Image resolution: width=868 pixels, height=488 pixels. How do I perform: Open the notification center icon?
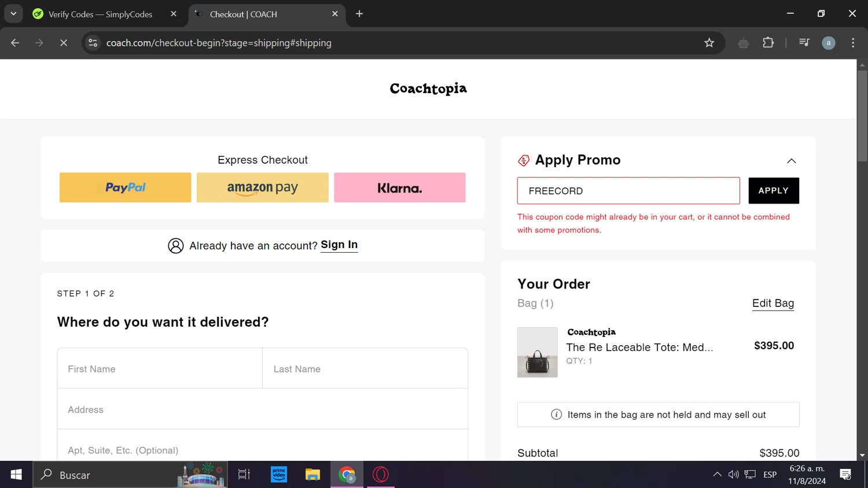(x=845, y=475)
